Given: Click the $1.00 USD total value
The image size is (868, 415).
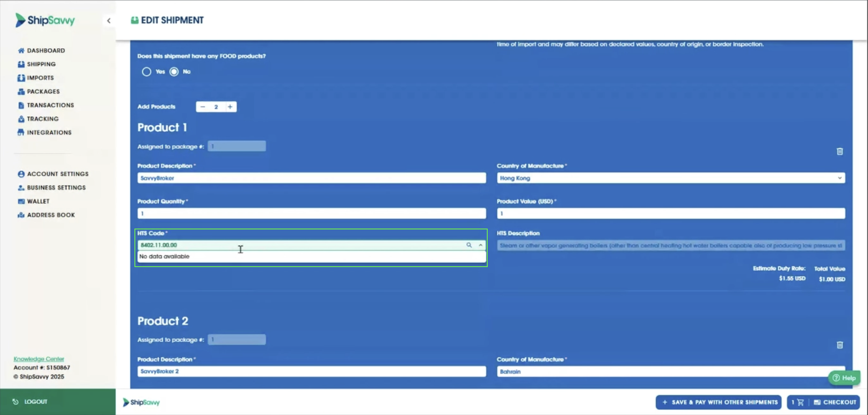Looking at the screenshot, I should (x=832, y=279).
